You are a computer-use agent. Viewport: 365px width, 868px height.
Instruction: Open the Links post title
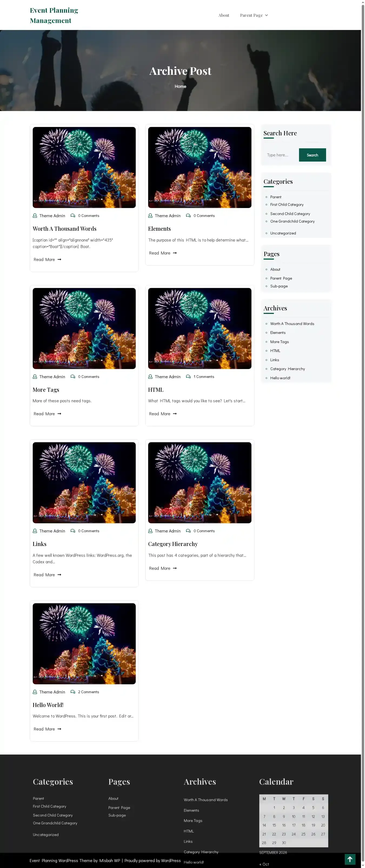39,544
